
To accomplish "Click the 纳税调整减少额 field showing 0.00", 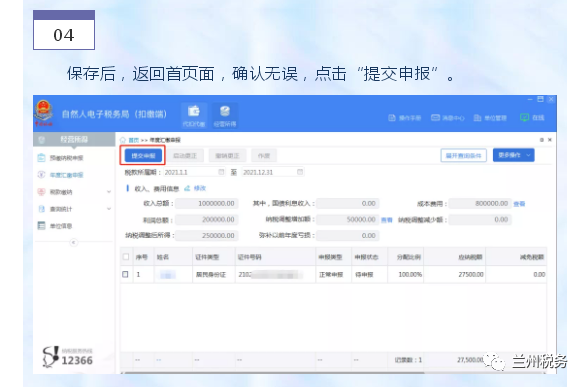I will pyautogui.click(x=480, y=219).
